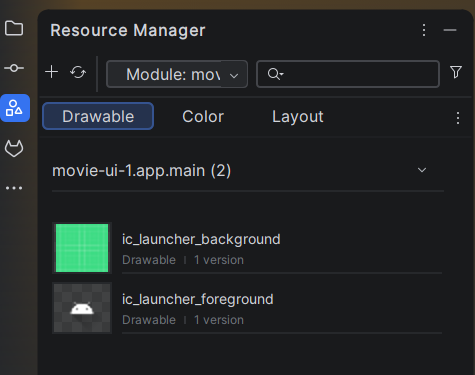Add resources with the plus icon

(x=52, y=72)
